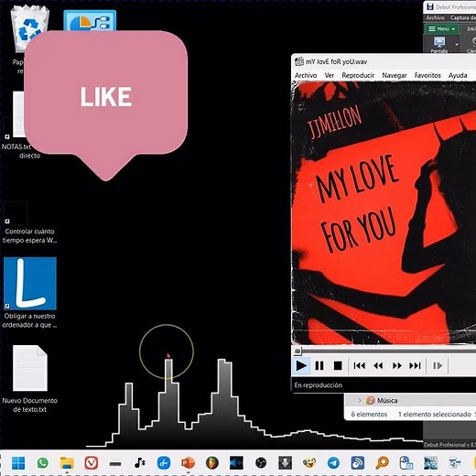476x476 pixels.
Task: Open orange magnifier search app in taskbar
Action: point(382,463)
